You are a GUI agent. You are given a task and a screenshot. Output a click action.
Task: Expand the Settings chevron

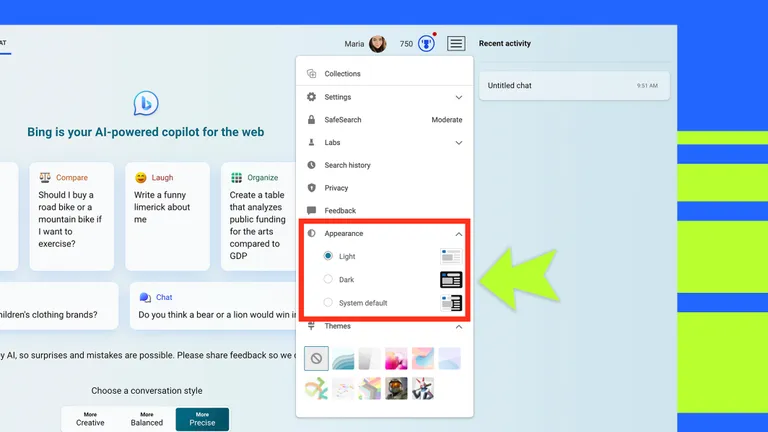tap(458, 97)
